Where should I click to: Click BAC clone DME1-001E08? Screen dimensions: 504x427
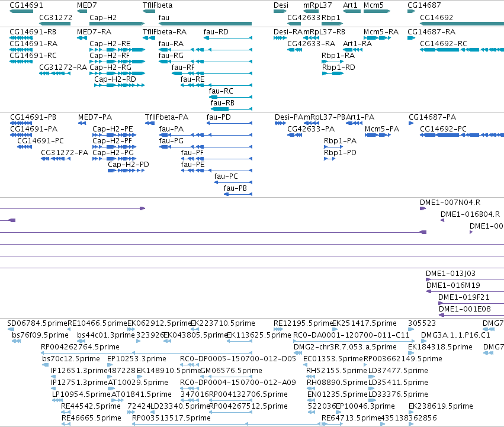pyautogui.click(x=465, y=309)
